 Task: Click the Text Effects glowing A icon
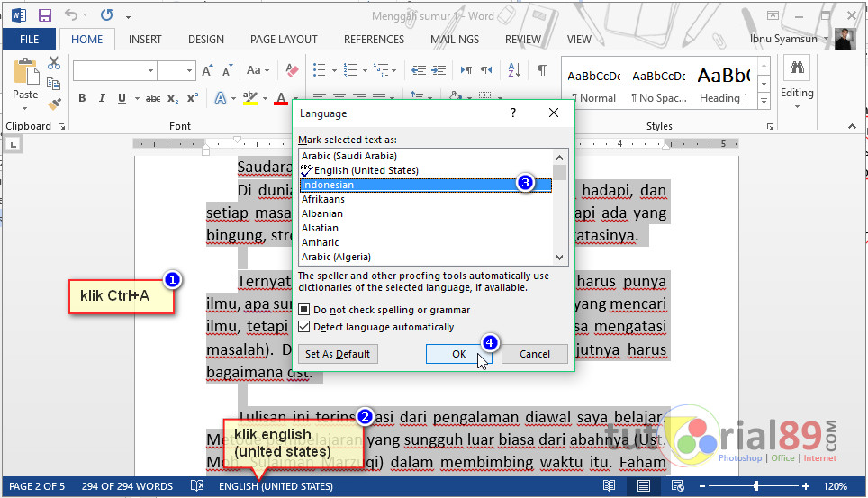[221, 98]
